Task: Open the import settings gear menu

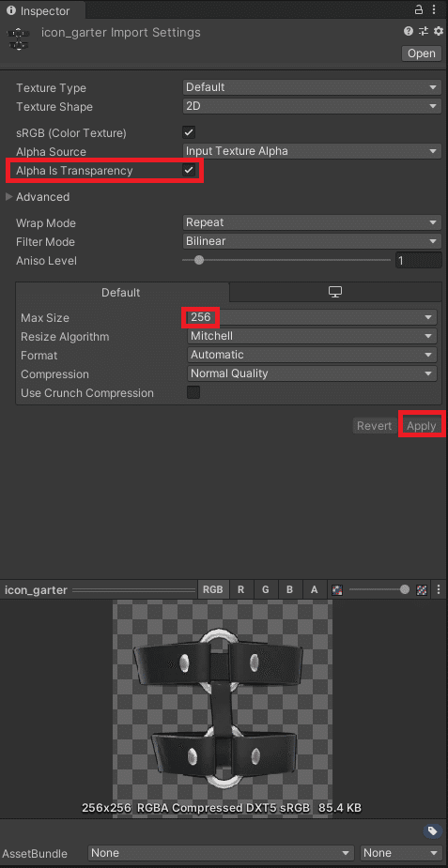Action: click(x=438, y=31)
